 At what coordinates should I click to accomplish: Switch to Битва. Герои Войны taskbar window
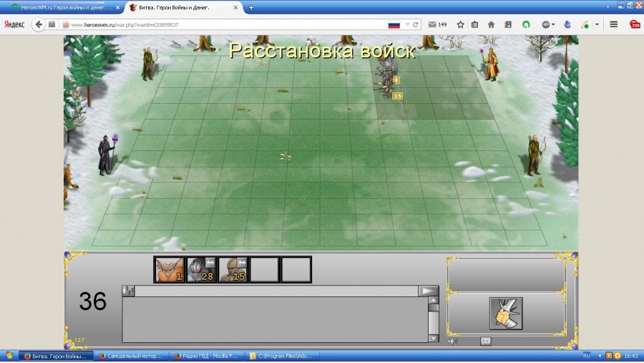pyautogui.click(x=56, y=356)
